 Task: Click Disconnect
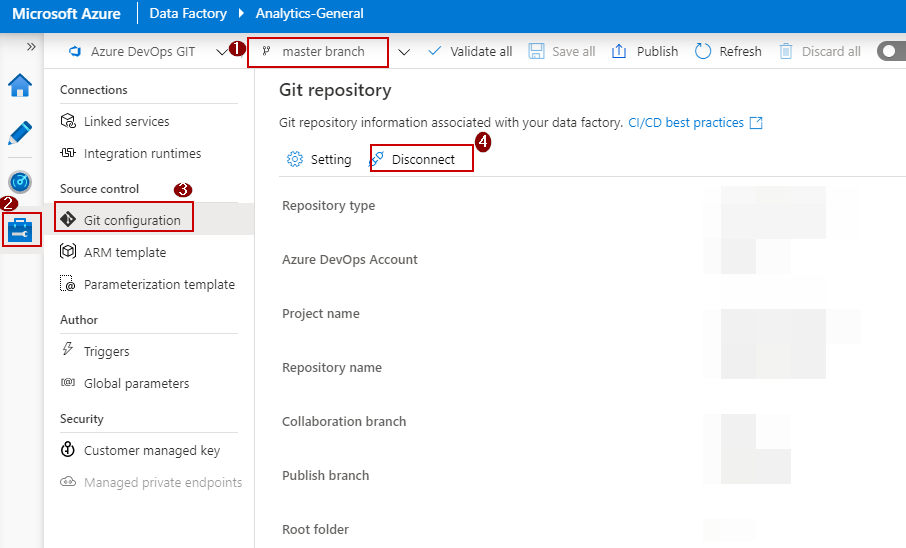pyautogui.click(x=423, y=160)
